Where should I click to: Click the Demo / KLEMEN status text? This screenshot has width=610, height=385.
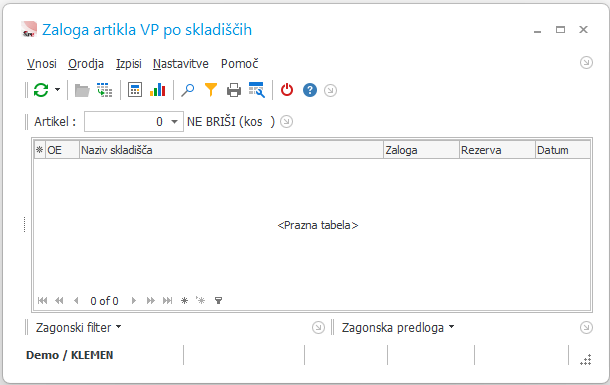pyautogui.click(x=69, y=355)
